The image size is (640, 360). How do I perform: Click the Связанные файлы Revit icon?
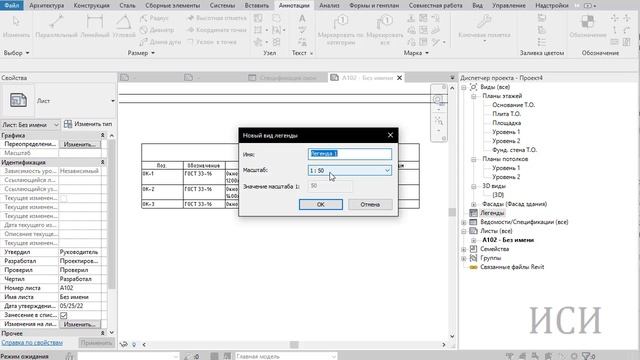473,267
